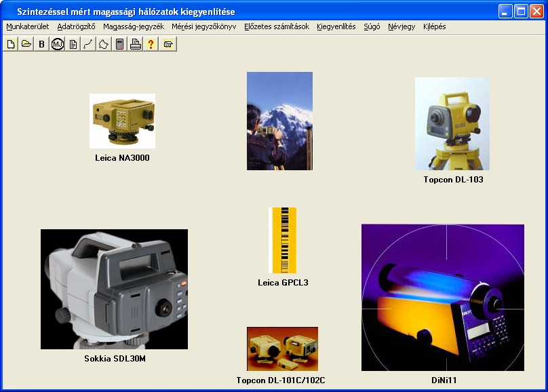Screen dimensions: 548x392
Task: Click the printer toolbar icon
Action: (135, 44)
